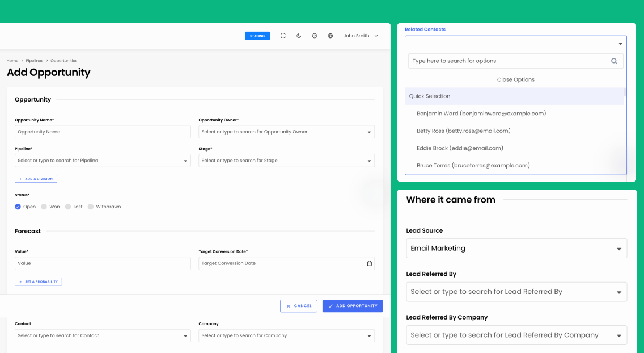Screen dimensions: 644x353
Task: Select the Open status radio button
Action: [x=18, y=207]
